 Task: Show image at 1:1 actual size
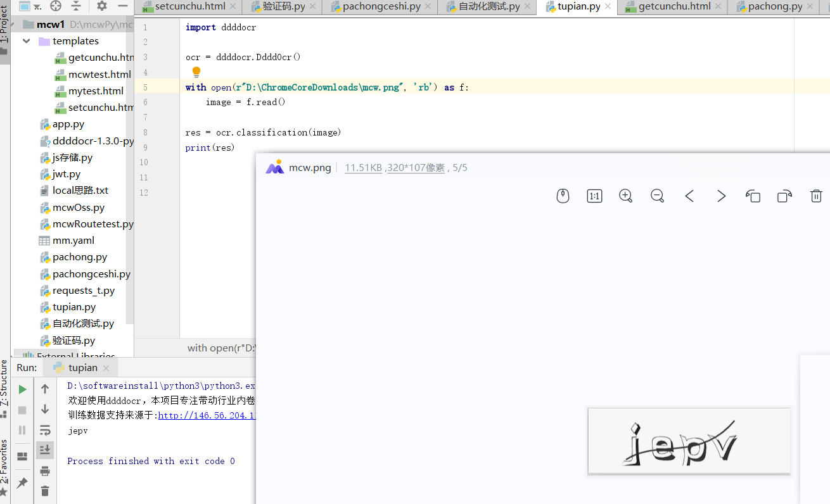coord(594,196)
